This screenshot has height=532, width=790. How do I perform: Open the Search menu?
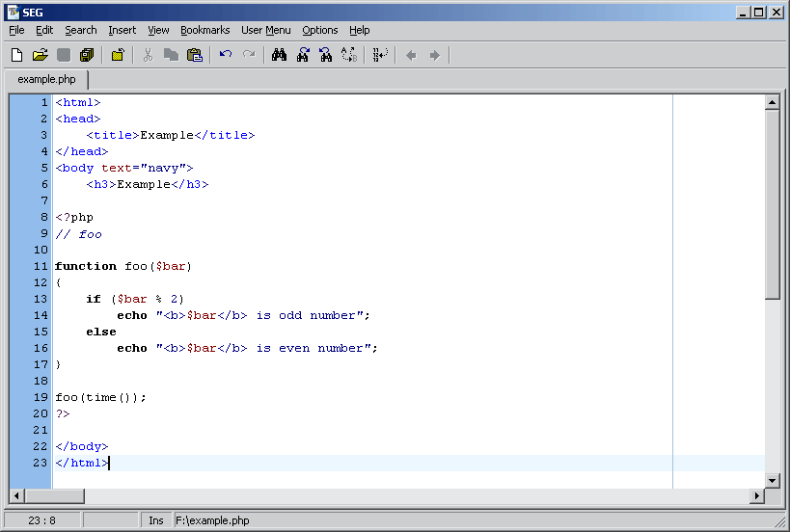81,30
